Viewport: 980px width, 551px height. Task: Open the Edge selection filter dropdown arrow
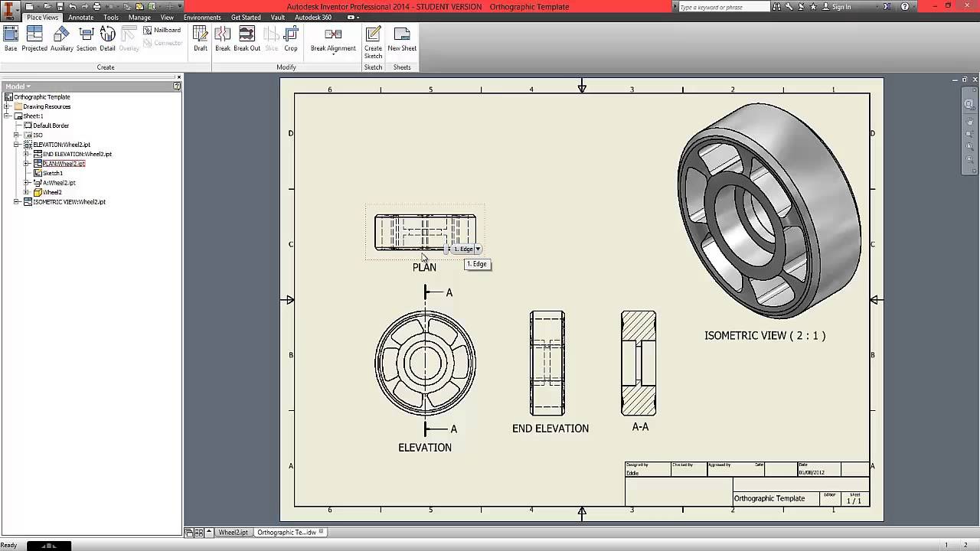tap(478, 249)
